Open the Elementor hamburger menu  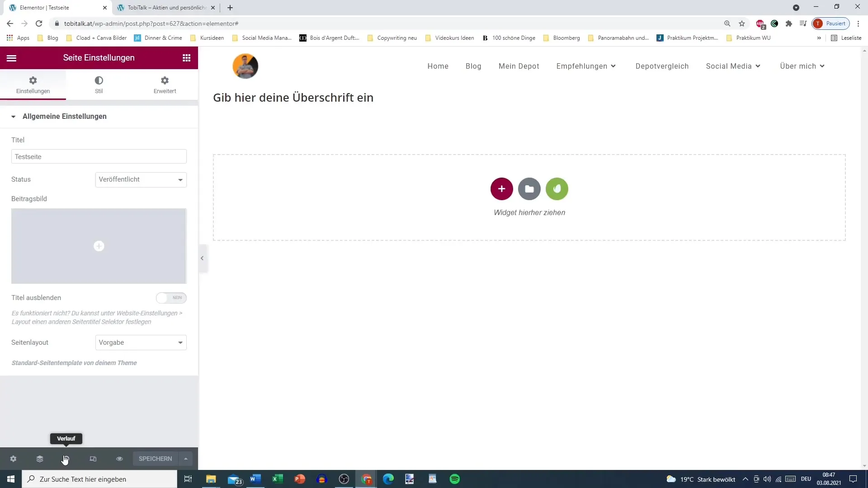click(x=11, y=58)
